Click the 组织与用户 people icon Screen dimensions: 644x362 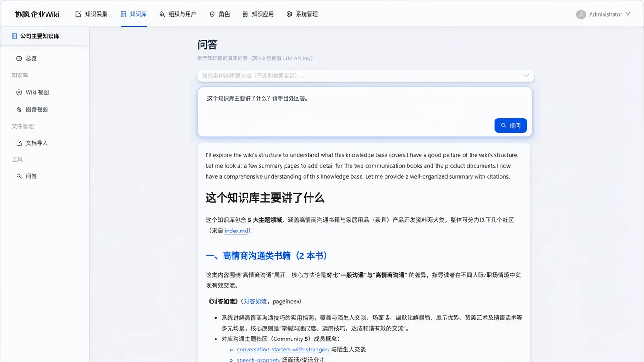[x=162, y=14]
